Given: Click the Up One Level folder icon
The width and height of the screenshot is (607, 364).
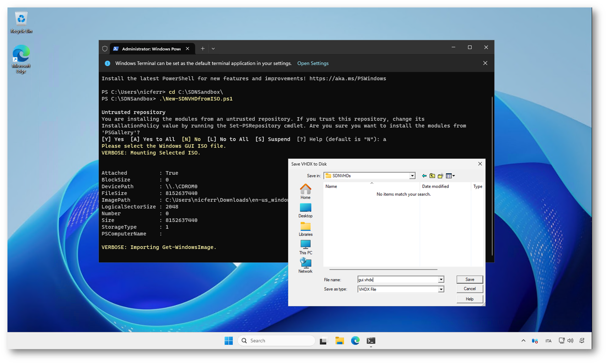Looking at the screenshot, I should pos(432,176).
